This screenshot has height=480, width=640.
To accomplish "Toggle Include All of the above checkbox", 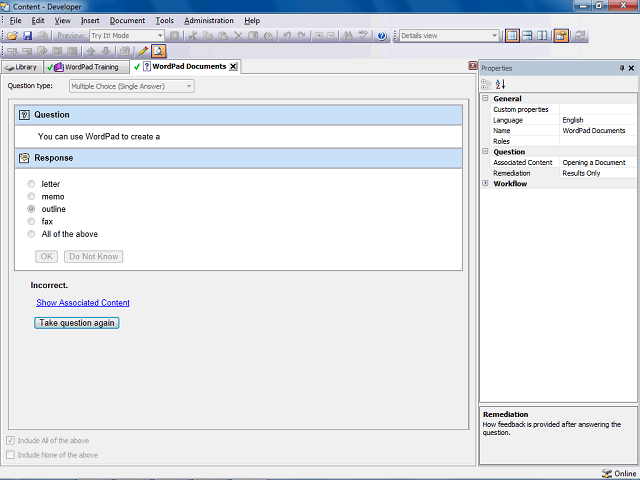I will (11, 440).
